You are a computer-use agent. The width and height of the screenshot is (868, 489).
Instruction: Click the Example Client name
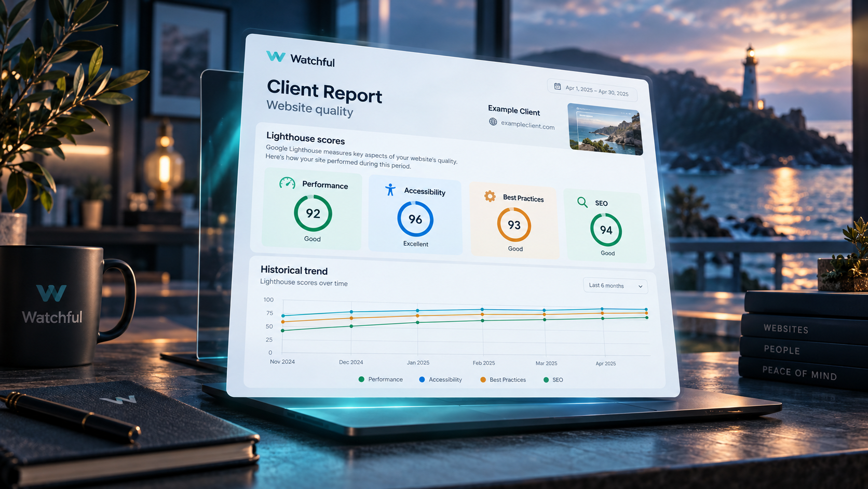point(514,110)
